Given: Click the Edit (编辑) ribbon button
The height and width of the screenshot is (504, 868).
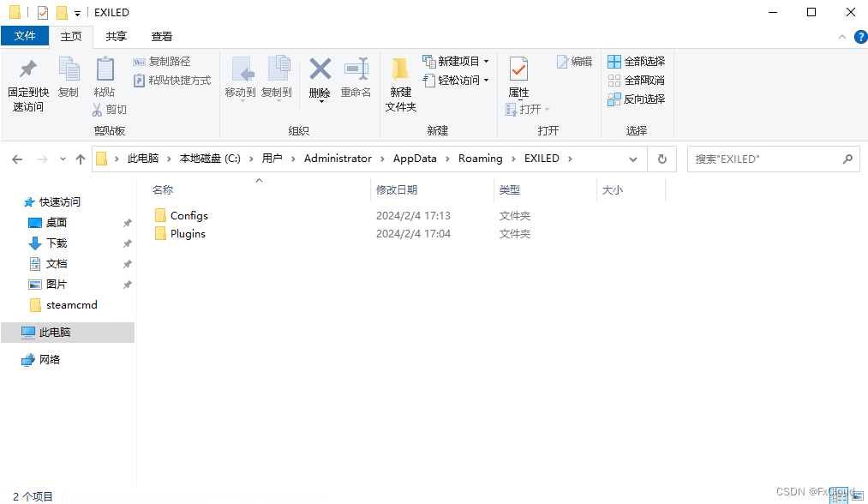Looking at the screenshot, I should click(x=575, y=62).
